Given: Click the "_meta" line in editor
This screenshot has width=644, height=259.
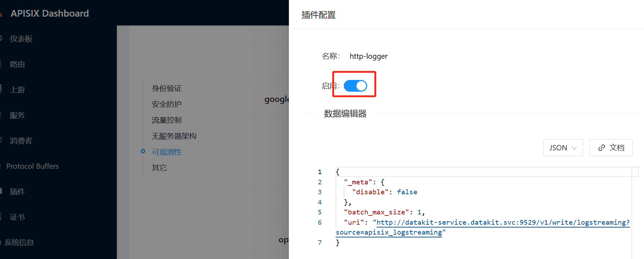Looking at the screenshot, I should [364, 182].
